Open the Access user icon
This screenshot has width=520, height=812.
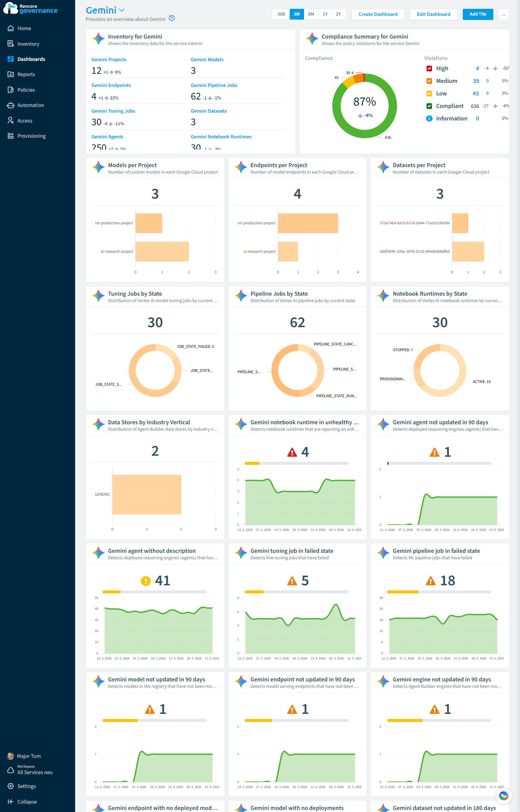[x=10, y=120]
